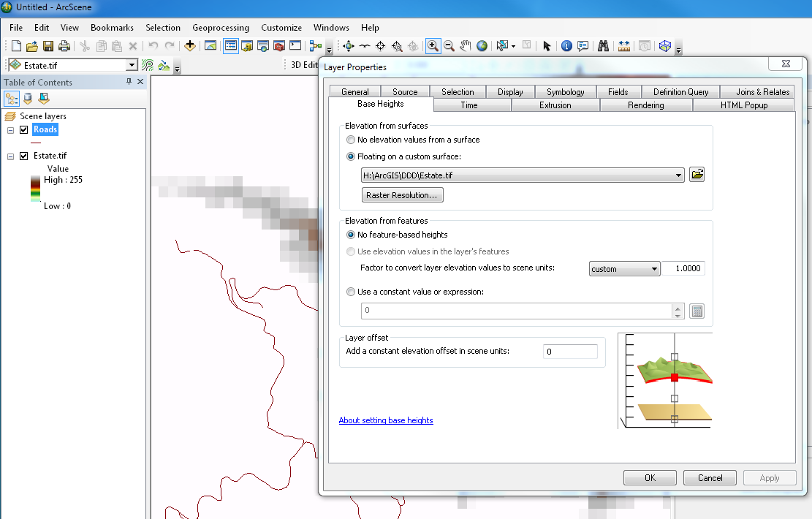Viewport: 812px width, 519px height.
Task: Select the Navigate tool
Action: [349, 46]
